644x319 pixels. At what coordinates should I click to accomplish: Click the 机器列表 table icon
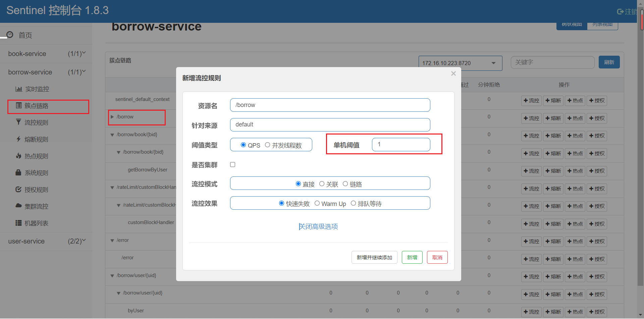[x=18, y=223]
